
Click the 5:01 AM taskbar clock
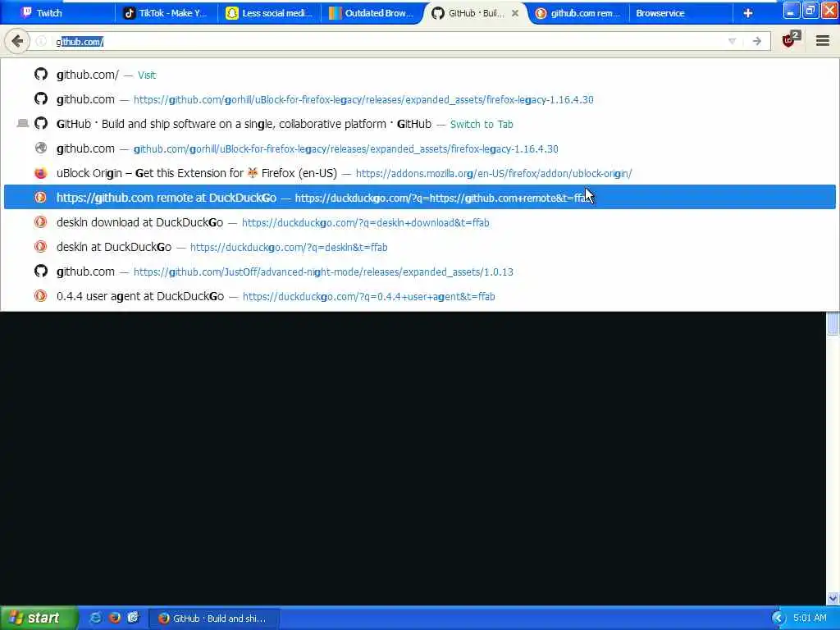(x=810, y=619)
